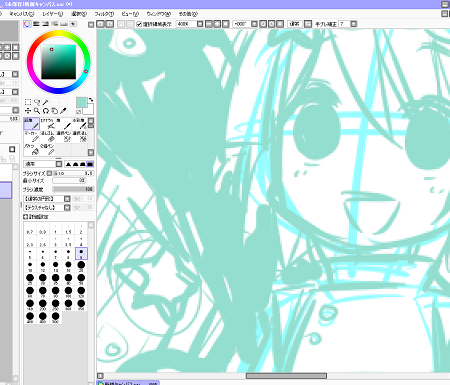The height and width of the screenshot is (385, 450).
Task: Choose the second rounded brush edge shape
Action: click(x=75, y=164)
